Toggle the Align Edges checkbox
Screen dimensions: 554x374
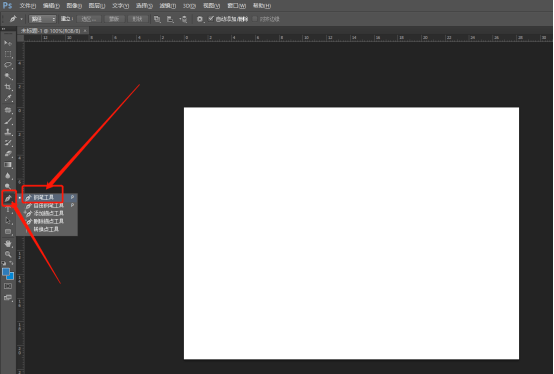[255, 19]
